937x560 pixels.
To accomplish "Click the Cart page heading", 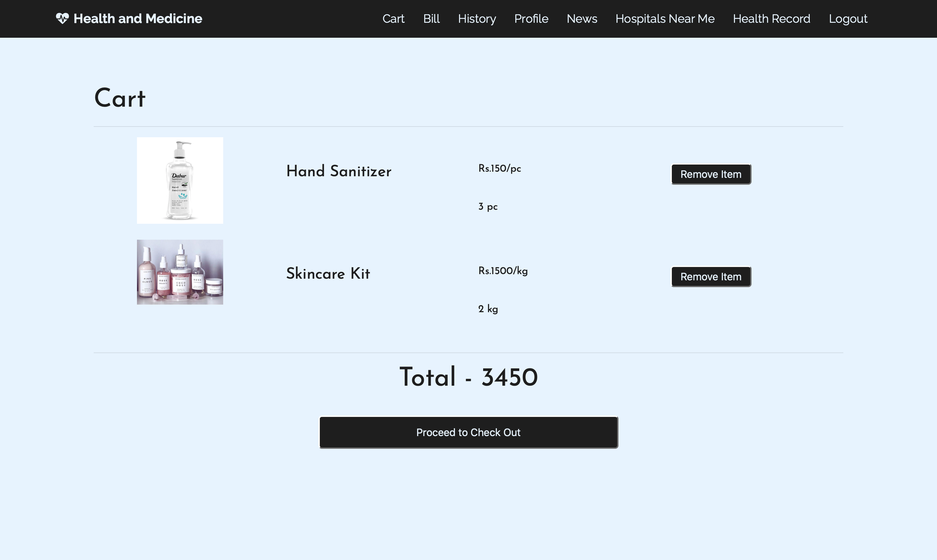I will coord(119,99).
